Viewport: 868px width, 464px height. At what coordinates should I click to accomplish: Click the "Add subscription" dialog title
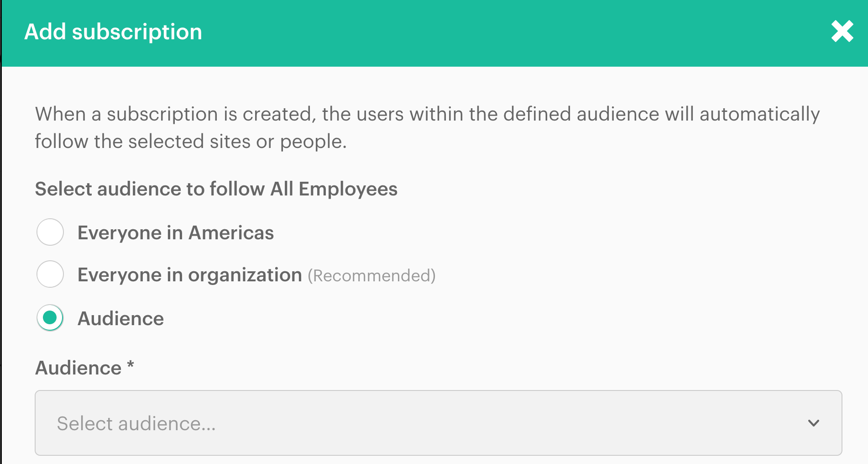pos(113,32)
